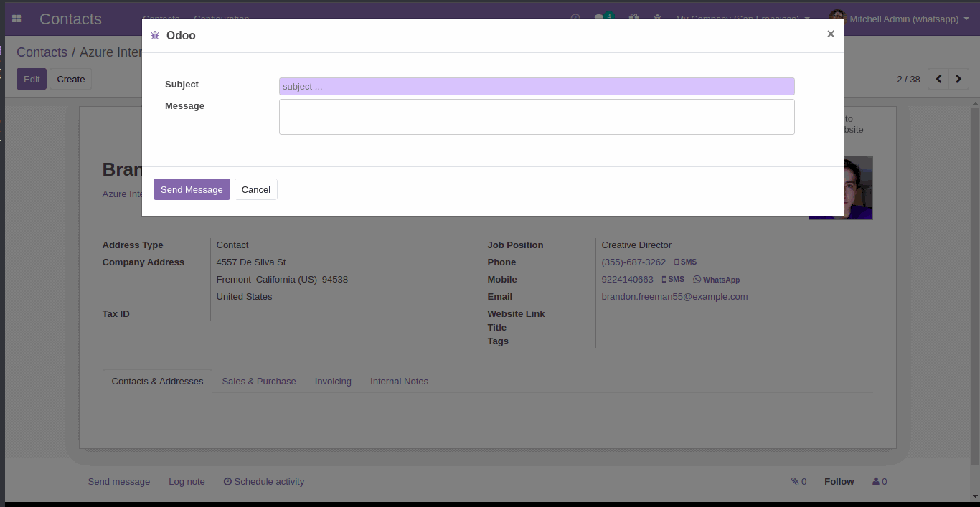Cancel the message dialog
This screenshot has height=507, width=980.
tap(256, 189)
